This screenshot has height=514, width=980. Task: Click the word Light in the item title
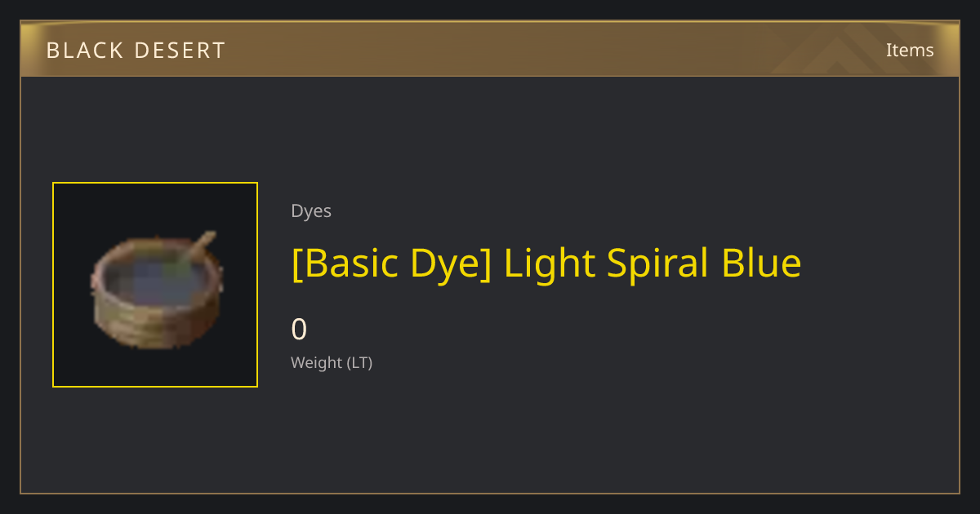(550, 264)
